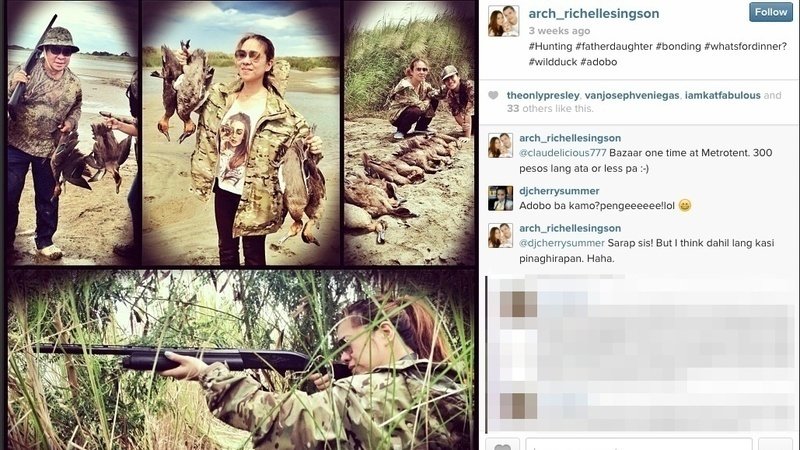Click djcherrysummer commenter avatar
800x450 pixels.
[501, 198]
